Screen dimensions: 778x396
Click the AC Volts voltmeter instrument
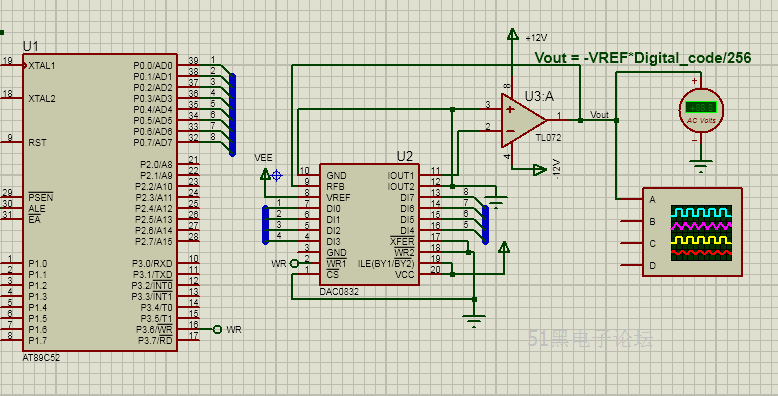click(x=701, y=110)
